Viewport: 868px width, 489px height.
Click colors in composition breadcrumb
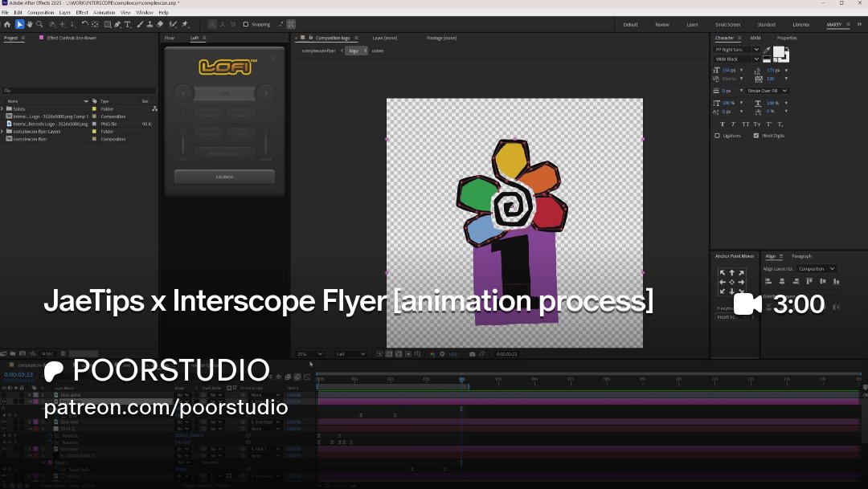(x=378, y=51)
